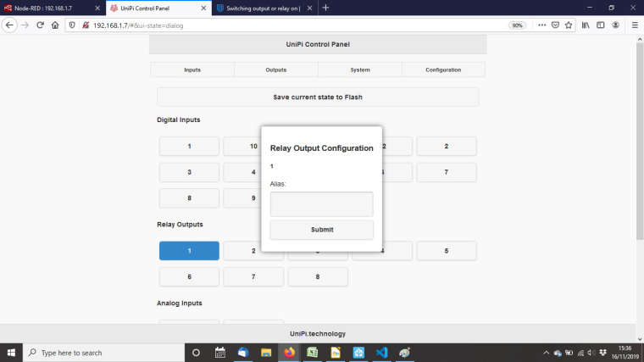The width and height of the screenshot is (644, 362).
Task: Toggle relay output 7
Action: [x=253, y=277]
